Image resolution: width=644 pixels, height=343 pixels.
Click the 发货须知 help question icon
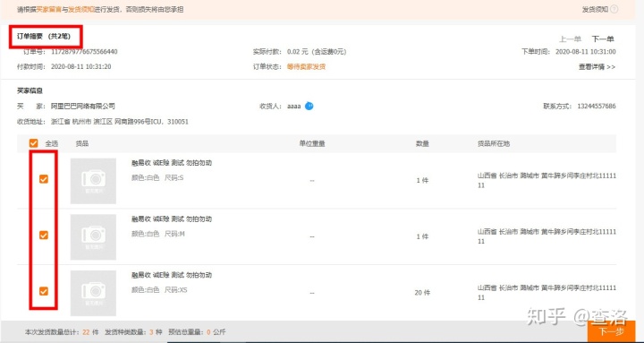coord(614,9)
